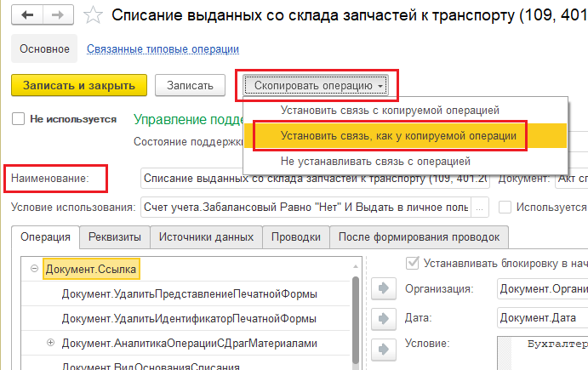Click the Управление поддержкой green heading
The width and height of the screenshot is (588, 370).
[189, 119]
